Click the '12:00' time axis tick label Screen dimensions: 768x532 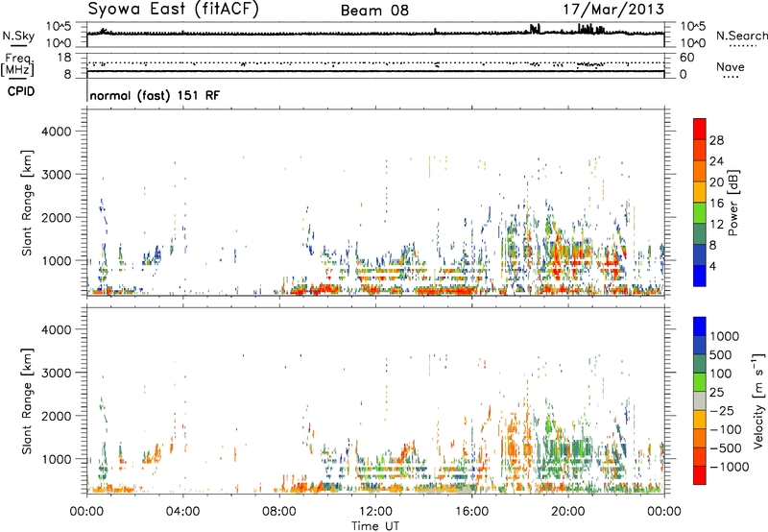[x=375, y=512]
